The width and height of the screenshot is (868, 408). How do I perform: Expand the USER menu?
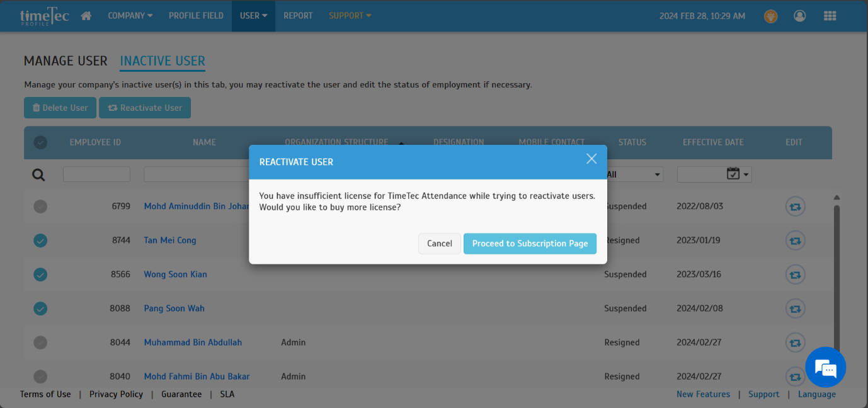(x=254, y=16)
